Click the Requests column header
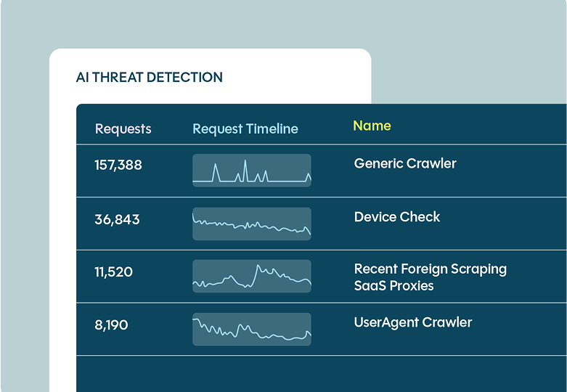 click(x=123, y=129)
